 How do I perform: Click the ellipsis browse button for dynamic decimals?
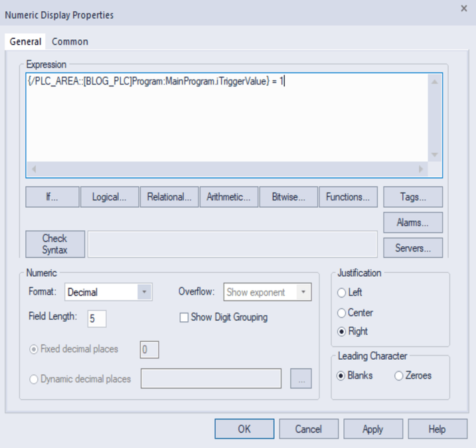coord(301,378)
